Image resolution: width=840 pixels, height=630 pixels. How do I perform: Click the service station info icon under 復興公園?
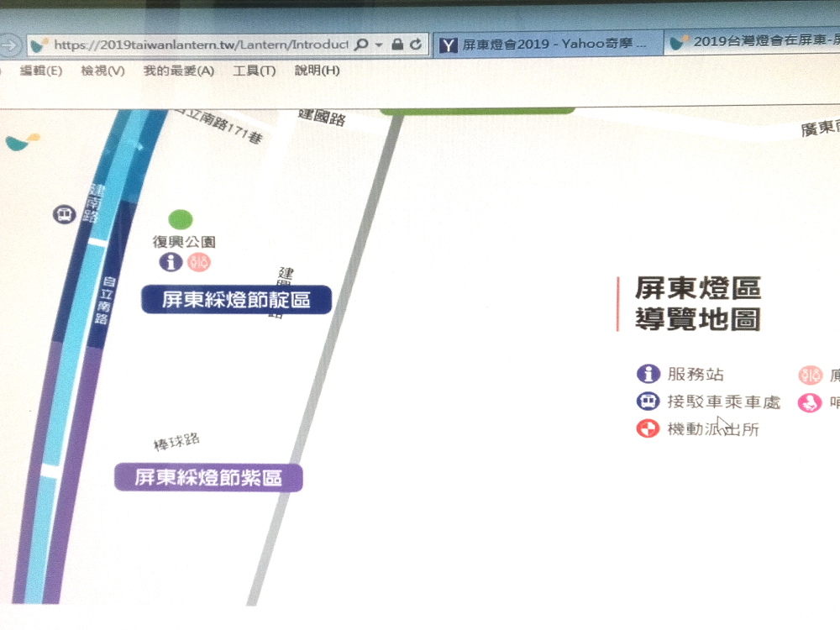pyautogui.click(x=171, y=262)
